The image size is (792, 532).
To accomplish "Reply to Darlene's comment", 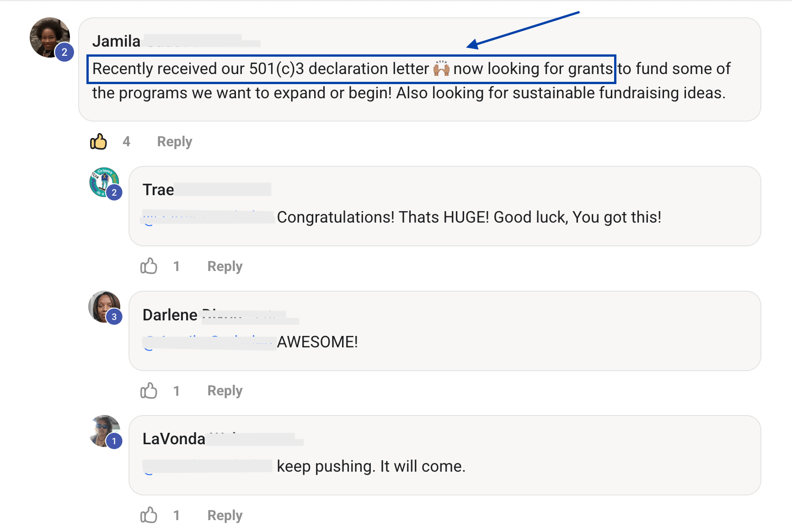I will (225, 391).
